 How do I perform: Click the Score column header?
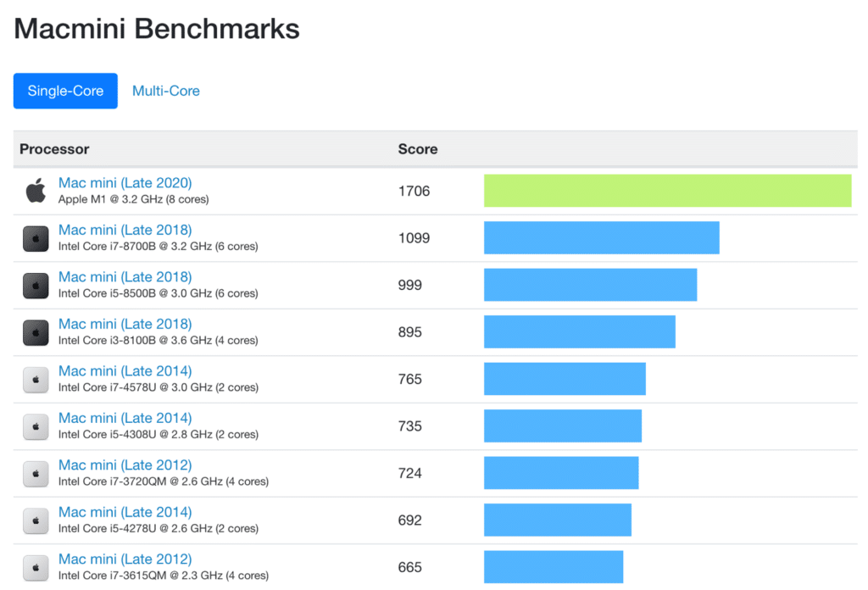[418, 149]
